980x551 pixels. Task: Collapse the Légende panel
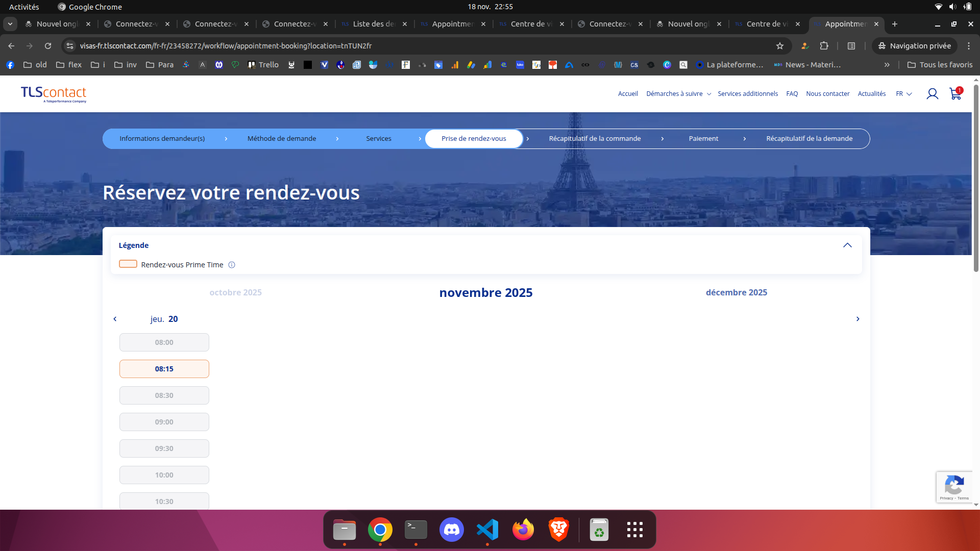[x=847, y=245]
